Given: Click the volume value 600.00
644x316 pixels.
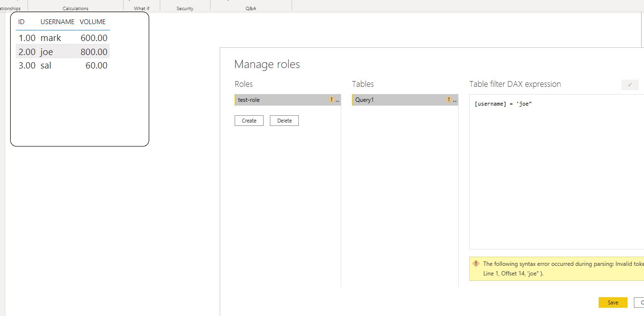Looking at the screenshot, I should point(94,38).
